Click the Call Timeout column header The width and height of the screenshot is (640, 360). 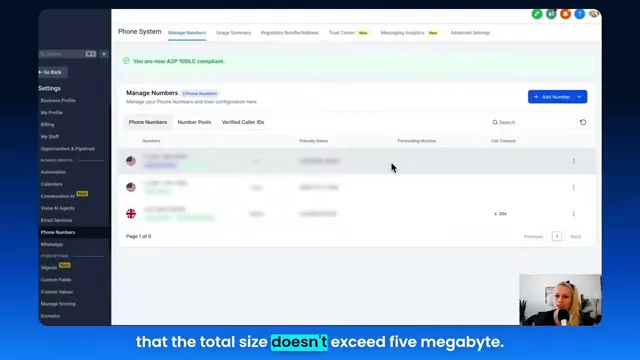pos(503,141)
